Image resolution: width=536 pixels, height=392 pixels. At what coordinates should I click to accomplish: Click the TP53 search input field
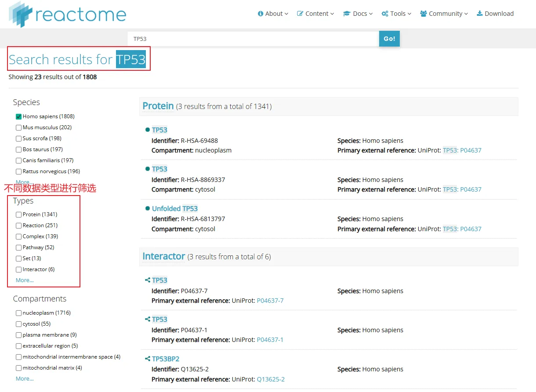tap(253, 39)
